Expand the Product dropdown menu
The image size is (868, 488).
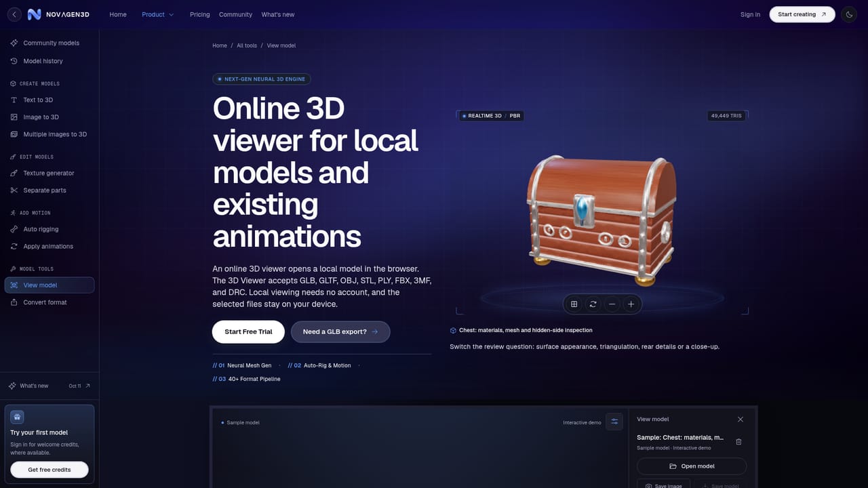pos(157,14)
